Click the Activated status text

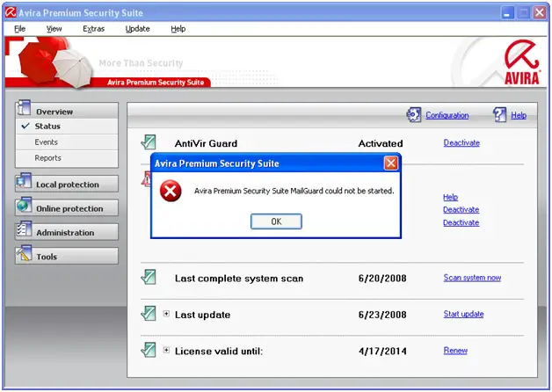coord(381,143)
